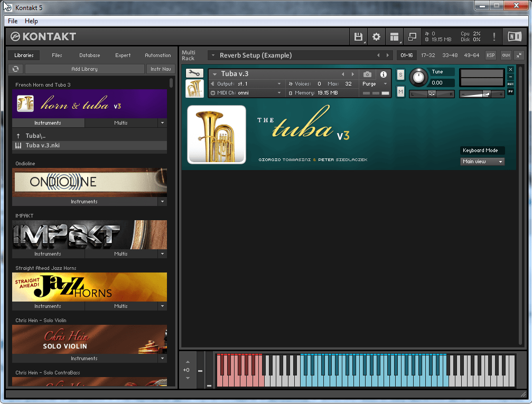Go to next multi rack preset
Screen dimensions: 532x404
387,55
